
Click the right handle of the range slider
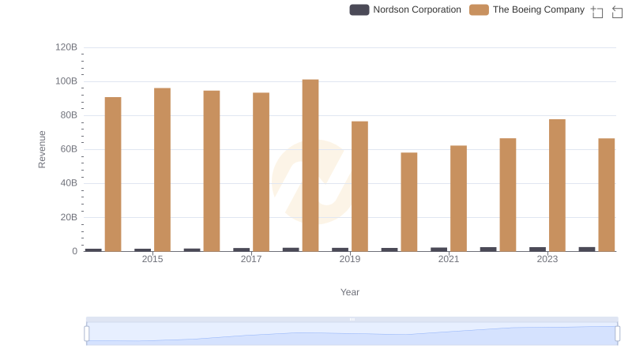(617, 333)
